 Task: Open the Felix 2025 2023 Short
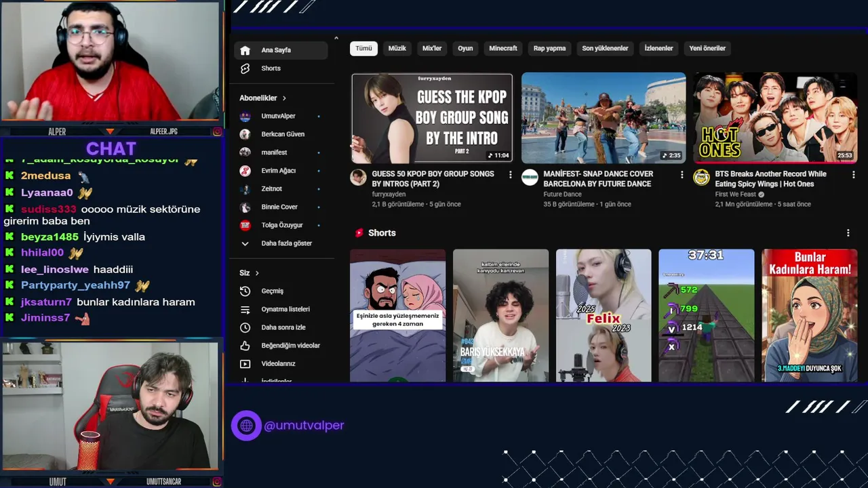[x=604, y=315]
